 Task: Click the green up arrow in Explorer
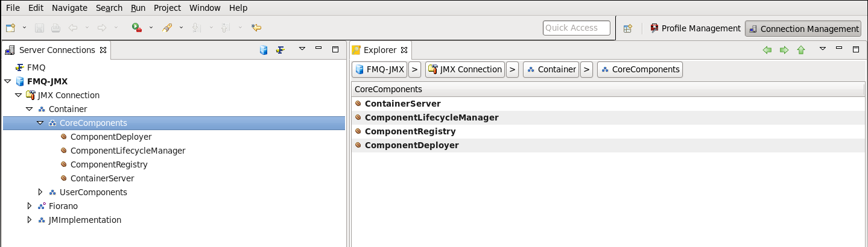801,50
